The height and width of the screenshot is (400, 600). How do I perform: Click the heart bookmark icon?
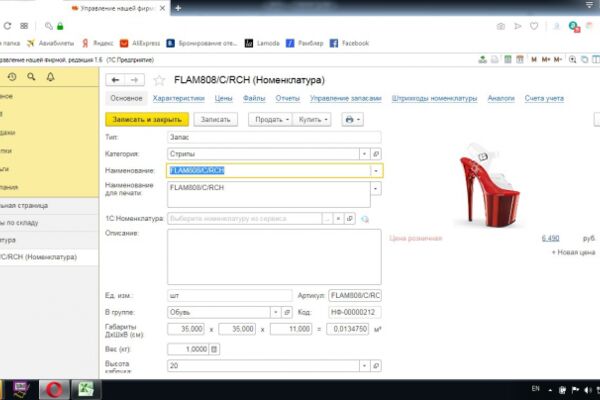[534, 26]
